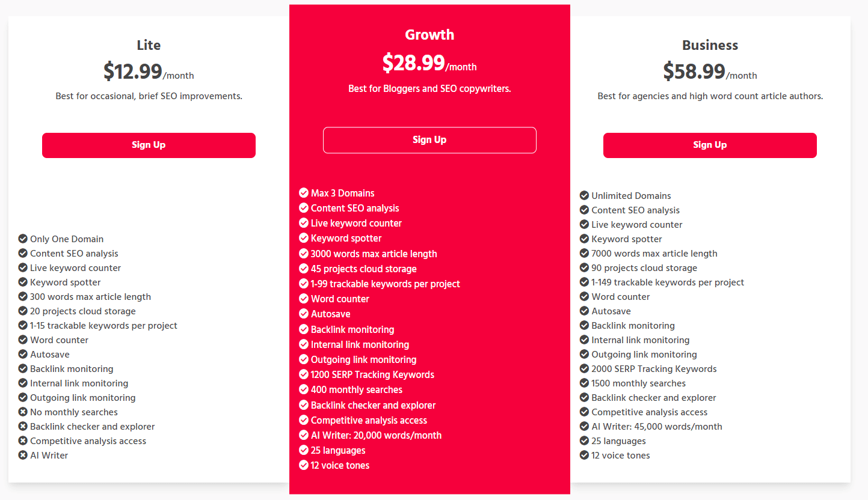Screen dimensions: 868x500
Task: Click the $58.99 price on Business
Action: pyautogui.click(x=695, y=71)
